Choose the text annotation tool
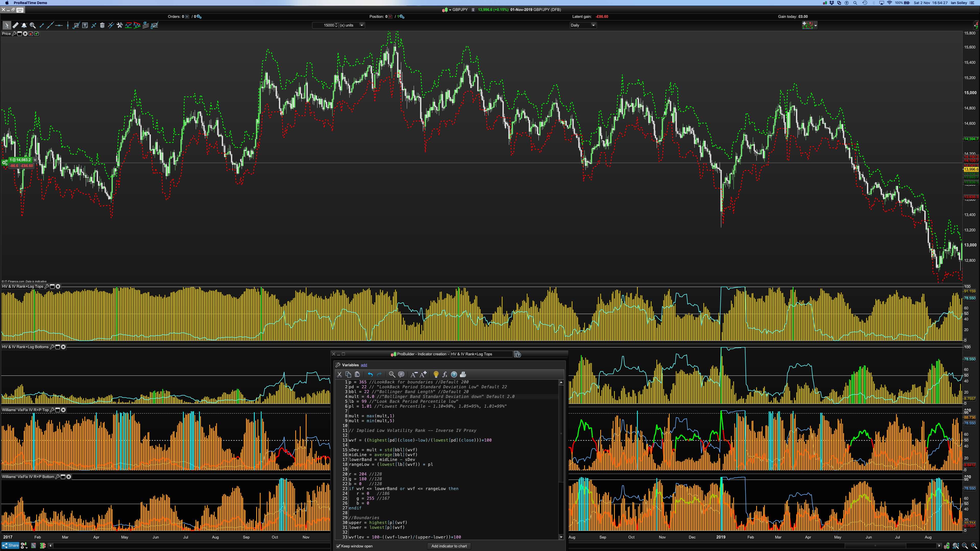Image resolution: width=980 pixels, height=551 pixels. point(85,26)
